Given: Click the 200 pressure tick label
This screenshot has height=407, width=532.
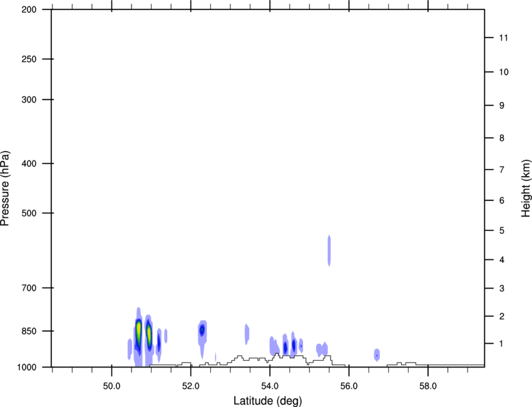Looking at the screenshot, I should [29, 9].
